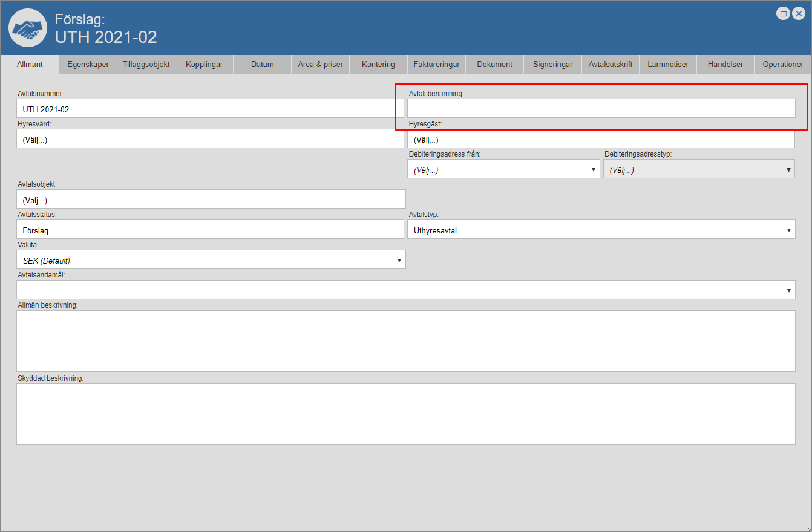This screenshot has width=812, height=532.
Task: Click the Avtalsbenämning input field
Action: (601, 108)
